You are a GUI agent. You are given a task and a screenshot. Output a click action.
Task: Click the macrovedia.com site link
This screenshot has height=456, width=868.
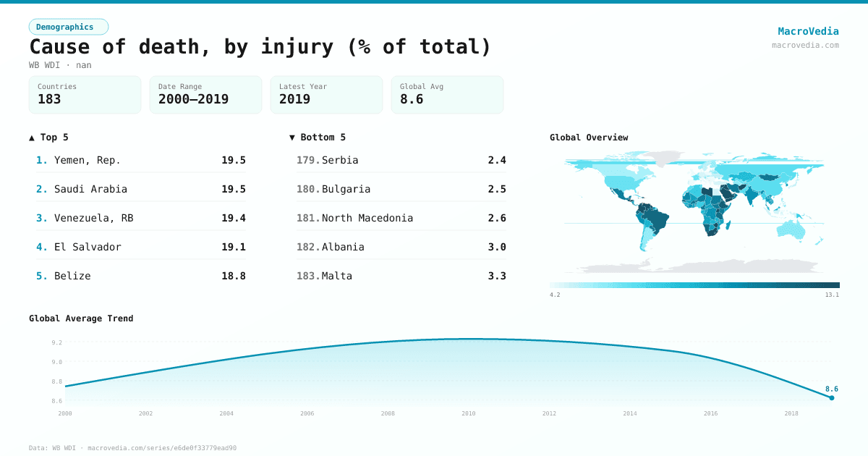coord(805,45)
